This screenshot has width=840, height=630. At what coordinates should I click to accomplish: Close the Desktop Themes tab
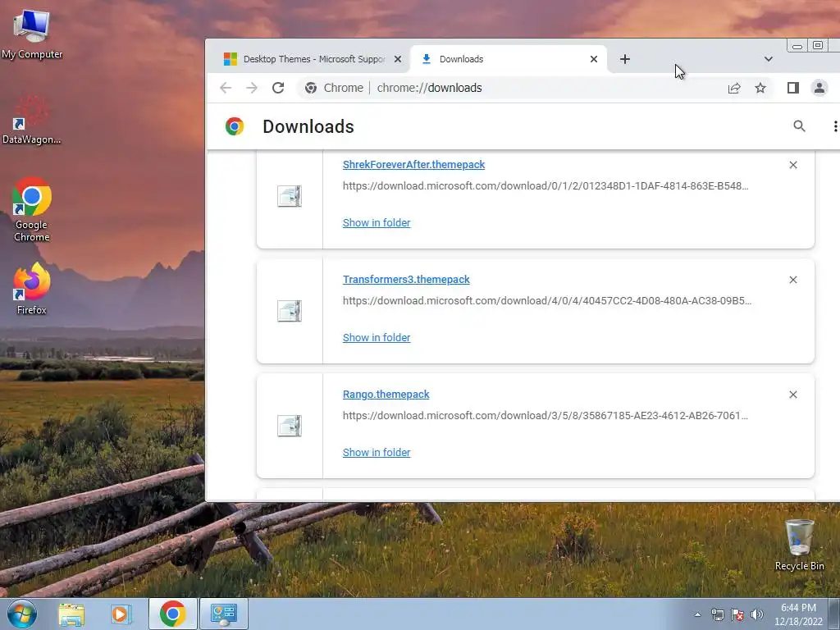click(x=398, y=59)
